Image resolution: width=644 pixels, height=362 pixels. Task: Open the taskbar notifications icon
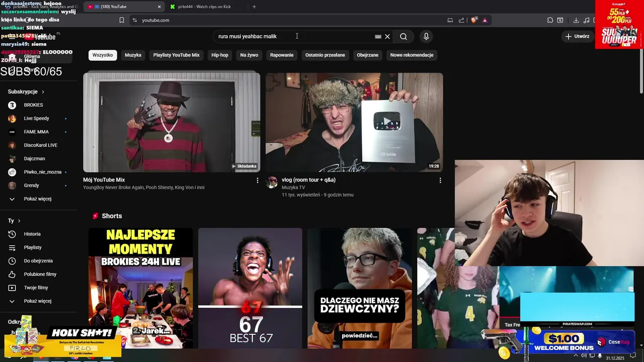tap(633, 356)
